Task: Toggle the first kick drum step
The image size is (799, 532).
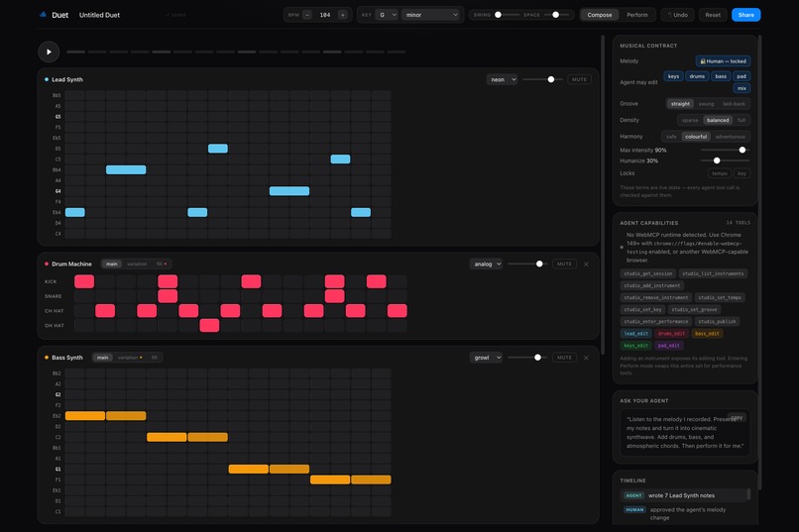Action: (x=84, y=281)
